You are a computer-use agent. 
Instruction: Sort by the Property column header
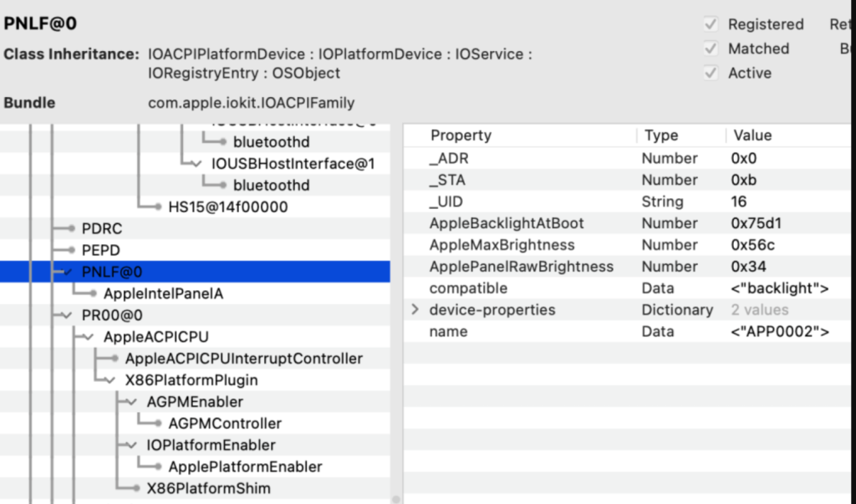461,135
